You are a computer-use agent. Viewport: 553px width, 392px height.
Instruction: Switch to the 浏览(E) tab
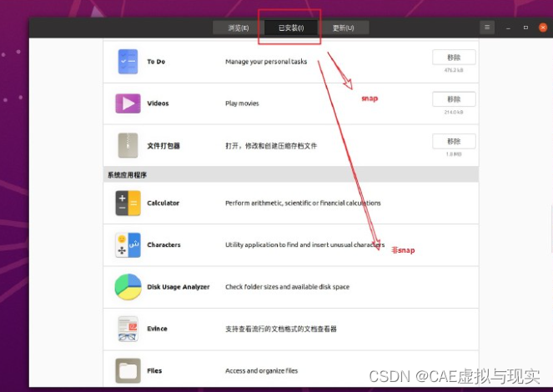coord(239,28)
